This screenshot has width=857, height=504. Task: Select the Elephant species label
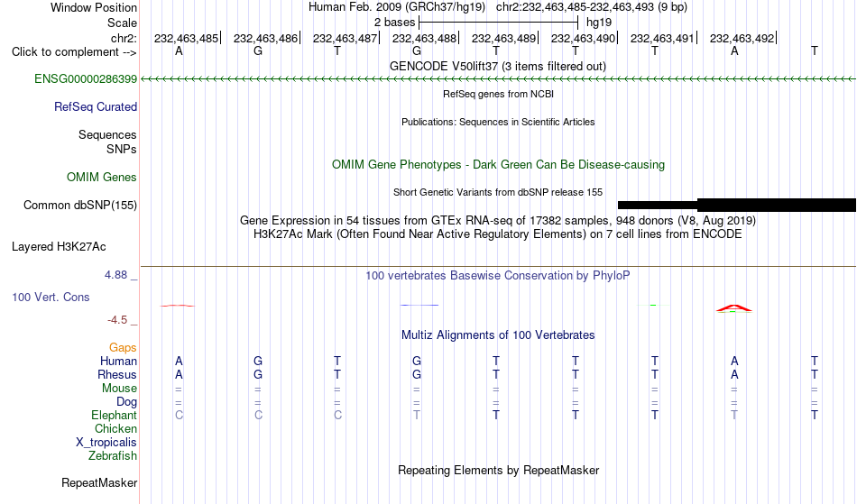(x=115, y=416)
